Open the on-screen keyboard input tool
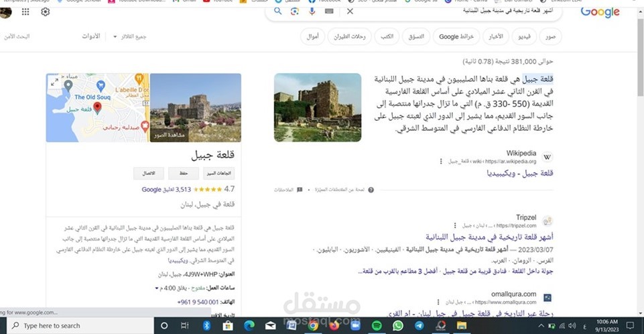The image size is (644, 334). 329,11
